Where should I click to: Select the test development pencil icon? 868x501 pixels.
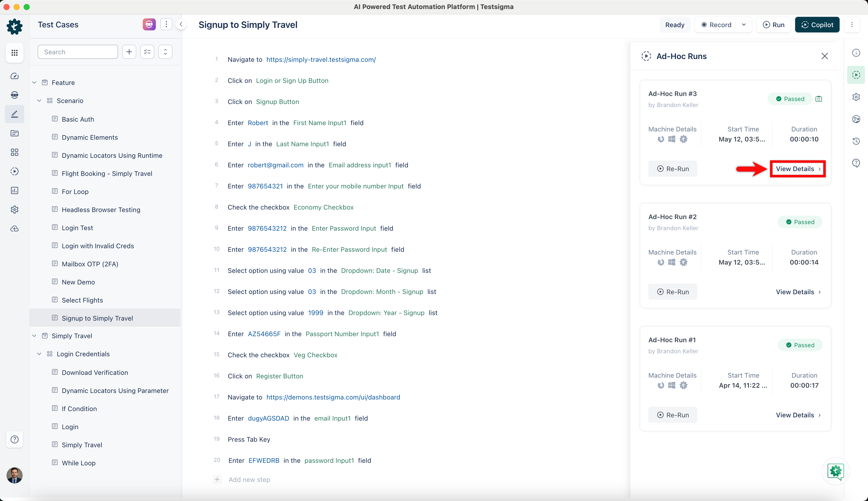[15, 114]
